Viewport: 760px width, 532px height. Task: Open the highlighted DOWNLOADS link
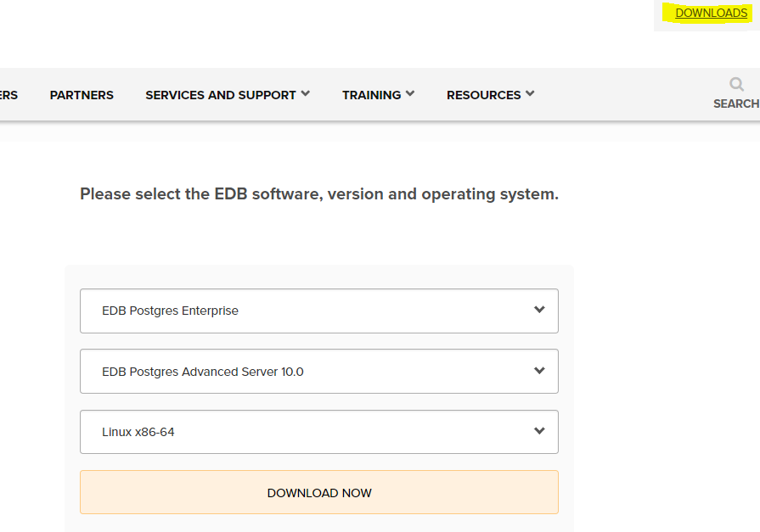click(x=711, y=13)
